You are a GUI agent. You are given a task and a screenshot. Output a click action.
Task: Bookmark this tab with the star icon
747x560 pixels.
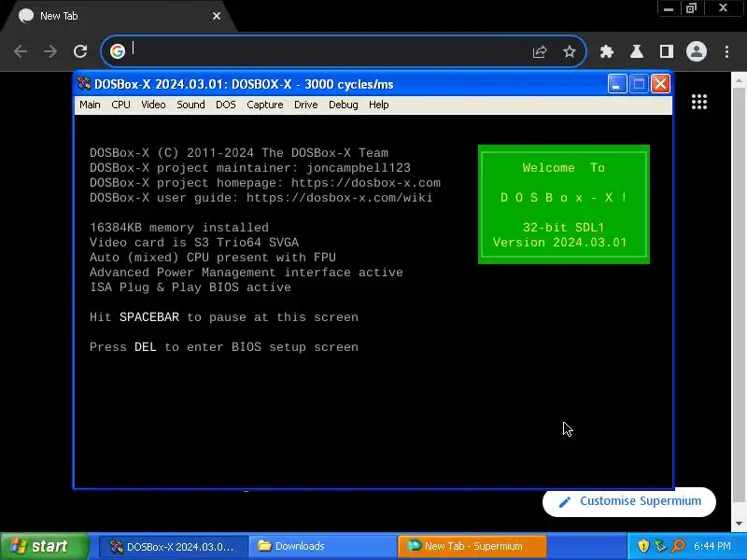[x=570, y=51]
